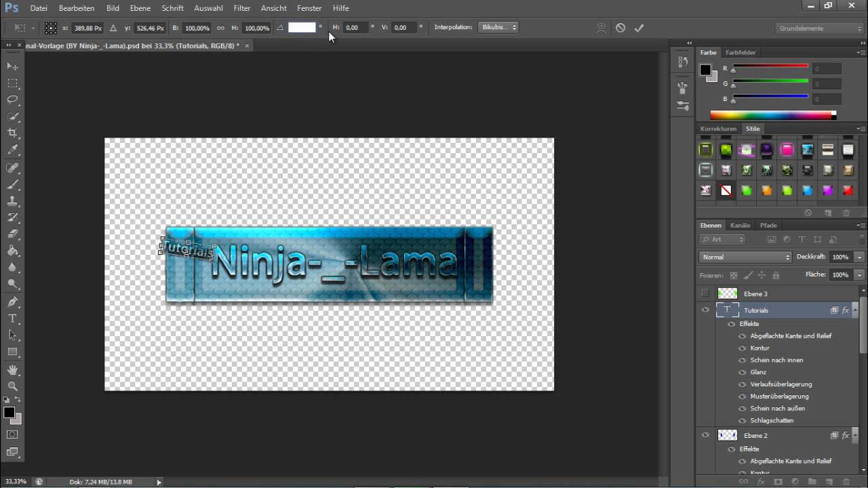
Task: Cancel the transform with the circle-slash icon
Action: pos(620,28)
